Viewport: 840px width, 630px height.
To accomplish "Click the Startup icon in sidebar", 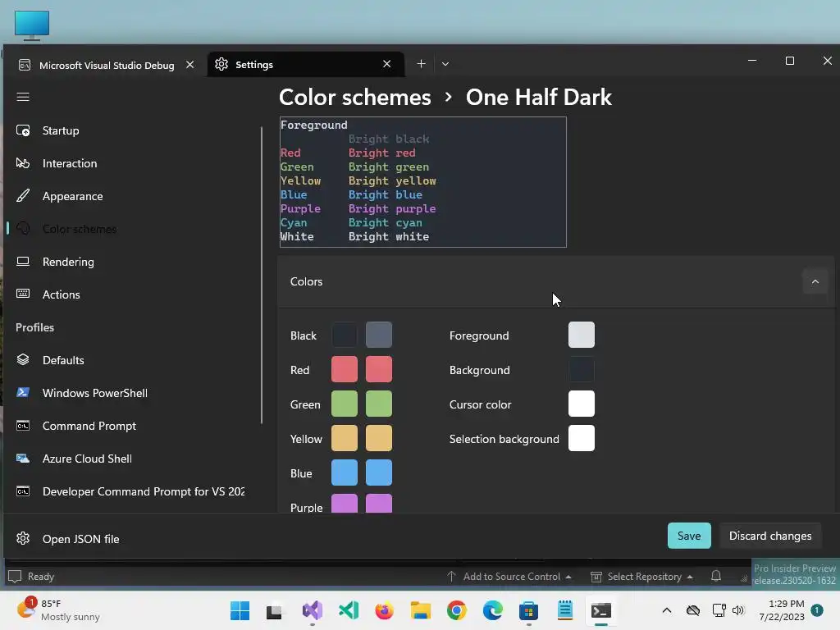I will click(22, 130).
